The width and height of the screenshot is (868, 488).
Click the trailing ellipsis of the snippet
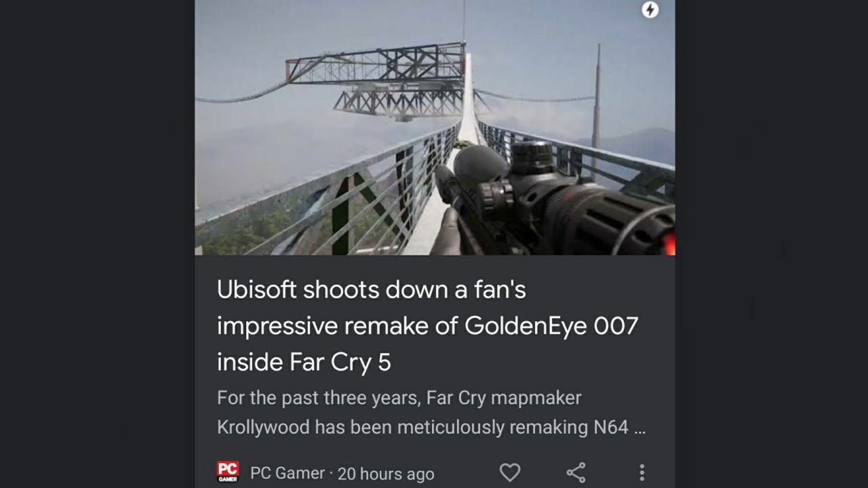point(639,429)
